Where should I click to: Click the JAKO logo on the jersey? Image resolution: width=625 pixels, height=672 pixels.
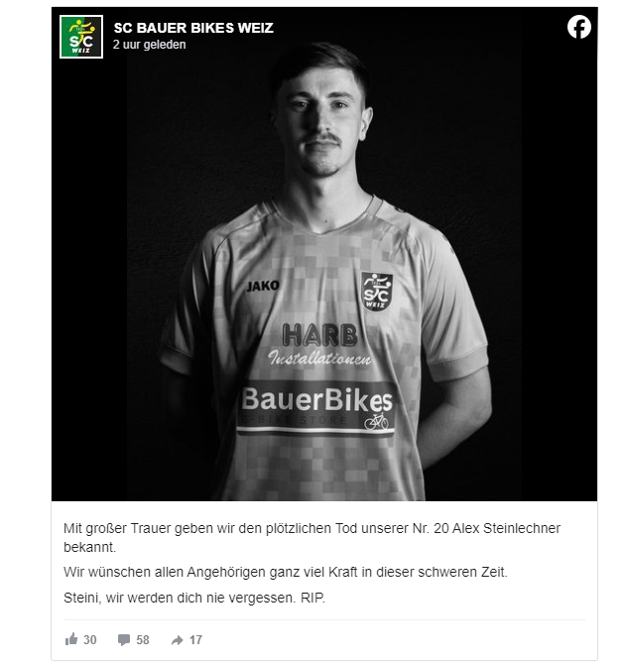point(263,286)
